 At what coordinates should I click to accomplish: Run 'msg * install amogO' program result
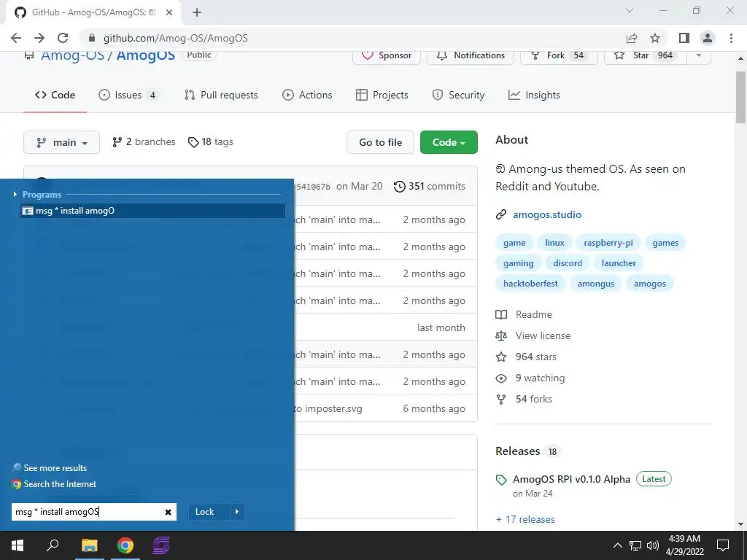pos(153,211)
